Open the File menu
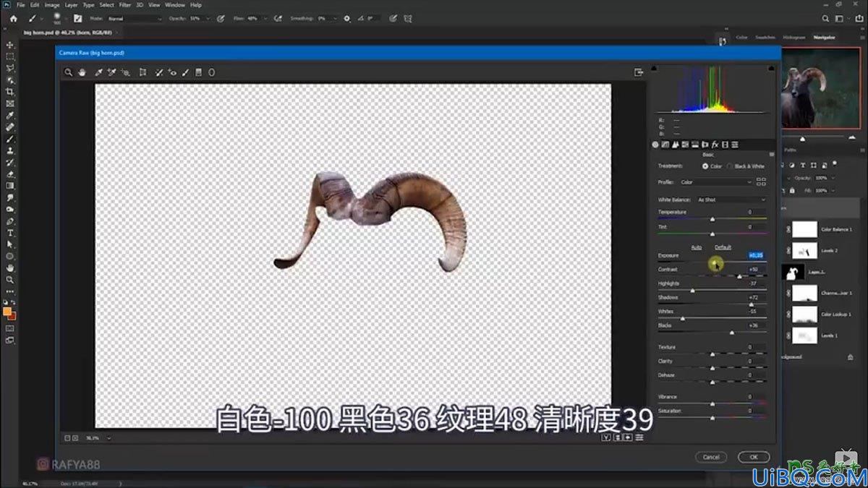The width and height of the screenshot is (868, 488). [21, 4]
